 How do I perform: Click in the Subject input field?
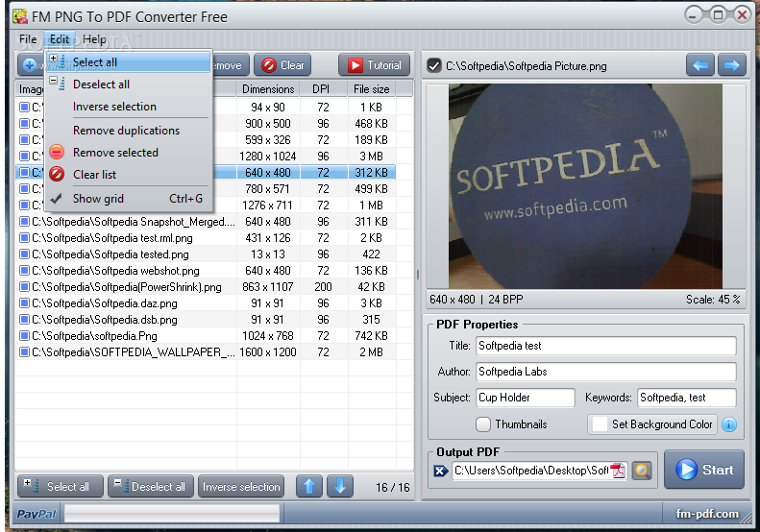(x=526, y=398)
